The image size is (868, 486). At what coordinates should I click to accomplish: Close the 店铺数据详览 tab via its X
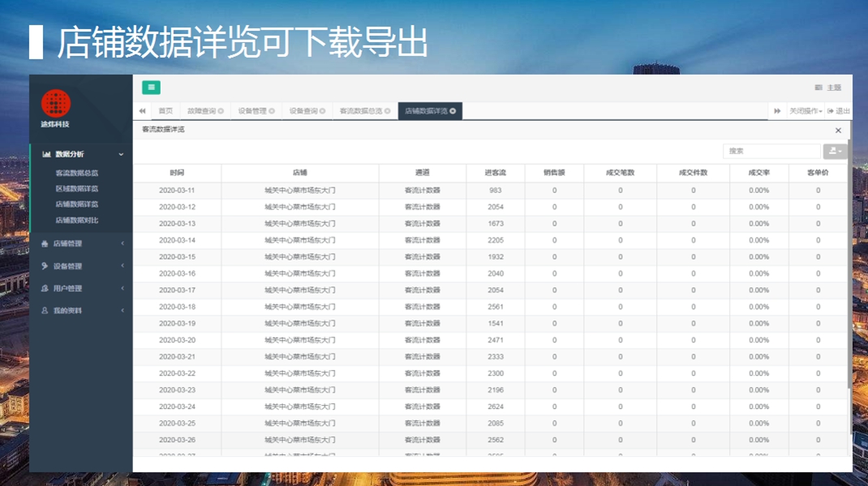click(x=453, y=111)
